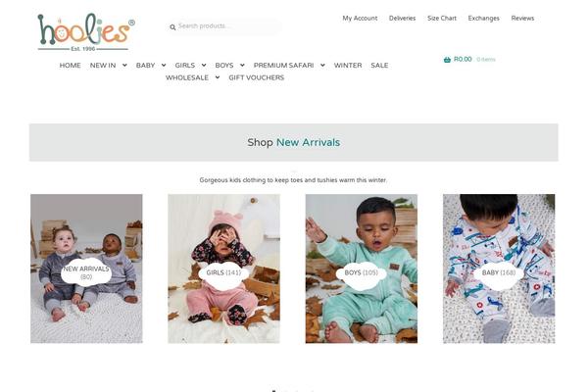The image size is (588, 392).
Task: Open the Reviews link
Action: pyautogui.click(x=522, y=18)
